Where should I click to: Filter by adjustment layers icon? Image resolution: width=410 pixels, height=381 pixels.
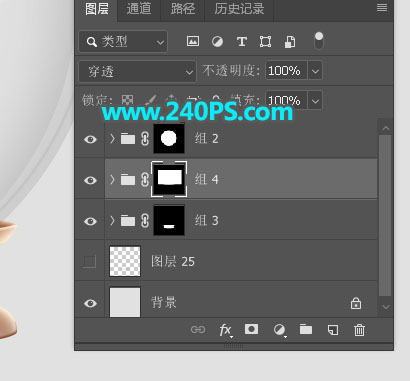(x=217, y=42)
